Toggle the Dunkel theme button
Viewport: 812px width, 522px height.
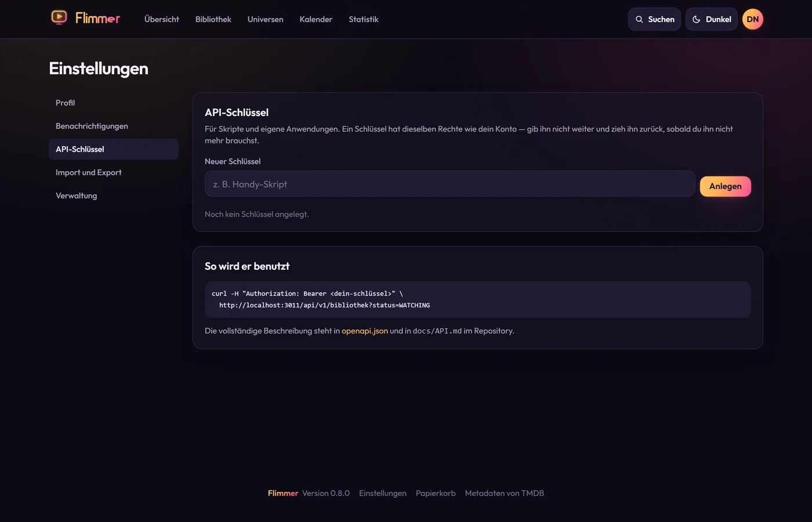[x=711, y=19]
